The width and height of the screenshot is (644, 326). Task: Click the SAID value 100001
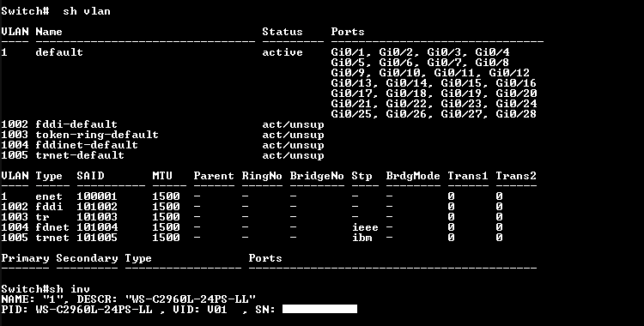(97, 196)
